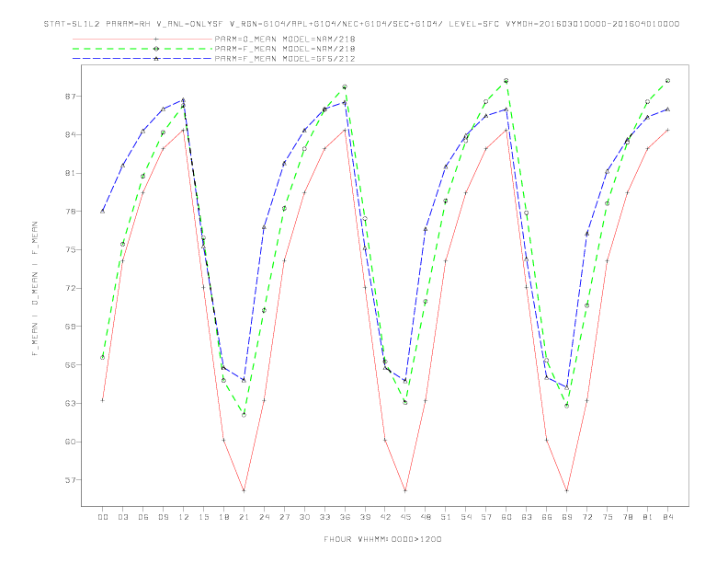728x563 pixels.
Task: Click x-axis hour label 24
Action: coord(264,517)
